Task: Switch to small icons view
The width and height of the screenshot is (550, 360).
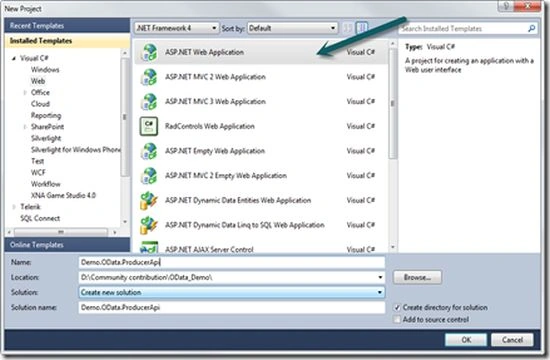Action: (x=348, y=28)
